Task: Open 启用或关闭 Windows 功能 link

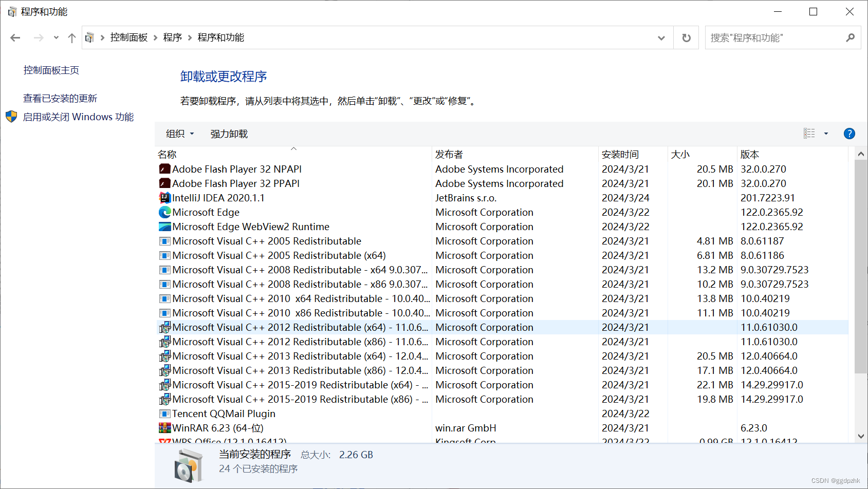Action: click(78, 117)
